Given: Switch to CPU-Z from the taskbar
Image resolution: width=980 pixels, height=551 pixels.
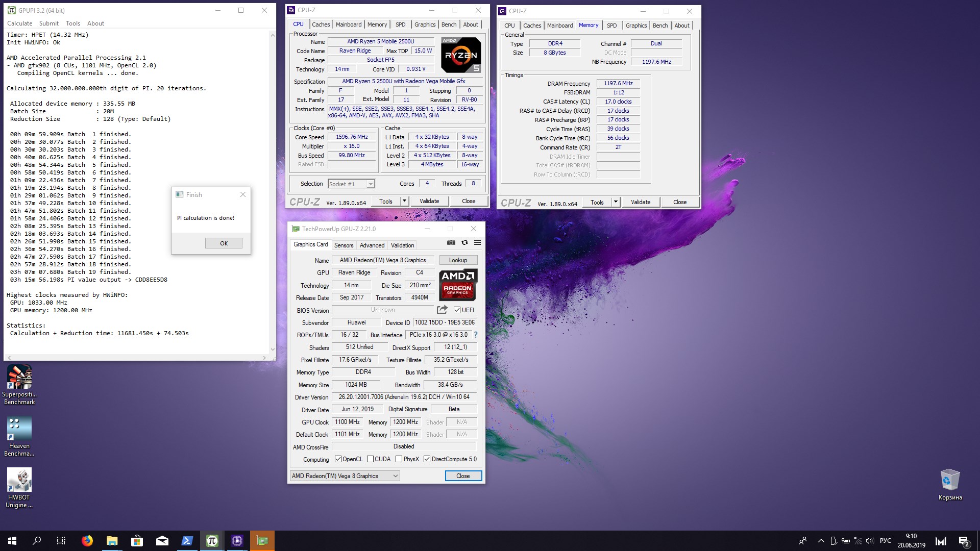Looking at the screenshot, I should coord(237,541).
